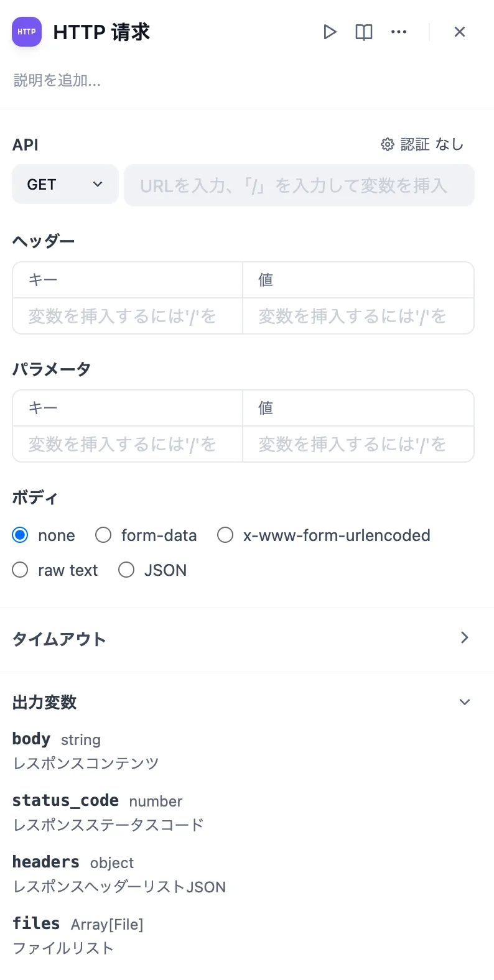The height and width of the screenshot is (980, 494).
Task: Choose the JSON body type
Action: (x=126, y=570)
